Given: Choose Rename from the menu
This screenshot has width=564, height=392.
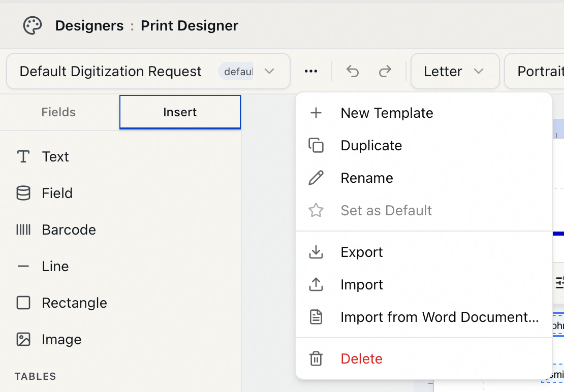Looking at the screenshot, I should coord(424,178).
